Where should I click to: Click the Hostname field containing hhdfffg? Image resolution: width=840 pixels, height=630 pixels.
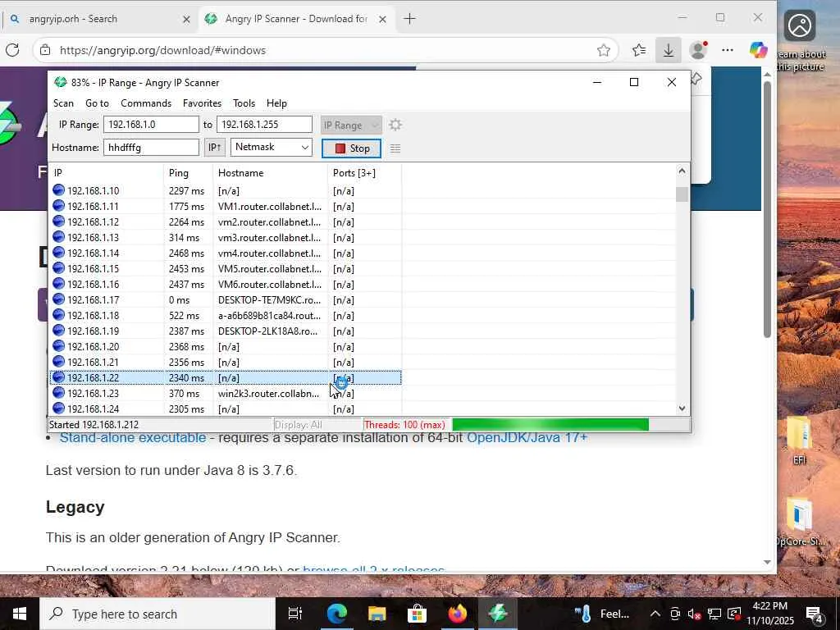[151, 148]
